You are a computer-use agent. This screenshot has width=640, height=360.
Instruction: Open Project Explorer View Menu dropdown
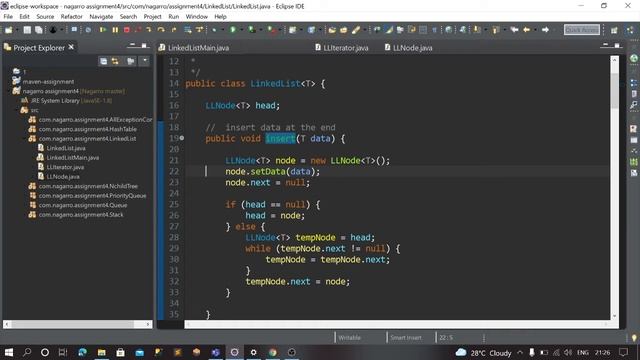click(144, 61)
